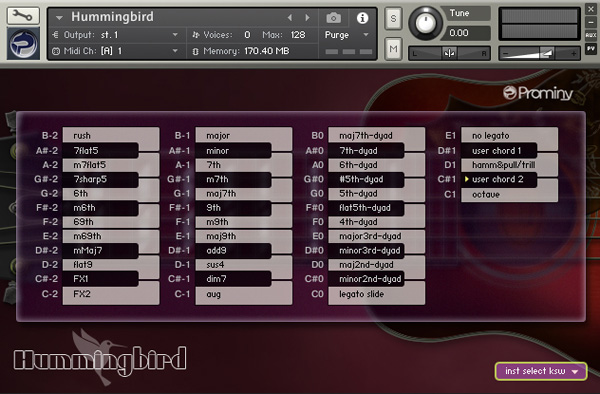Image resolution: width=600 pixels, height=394 pixels.
Task: Mute the instrument with M button
Action: click(393, 49)
